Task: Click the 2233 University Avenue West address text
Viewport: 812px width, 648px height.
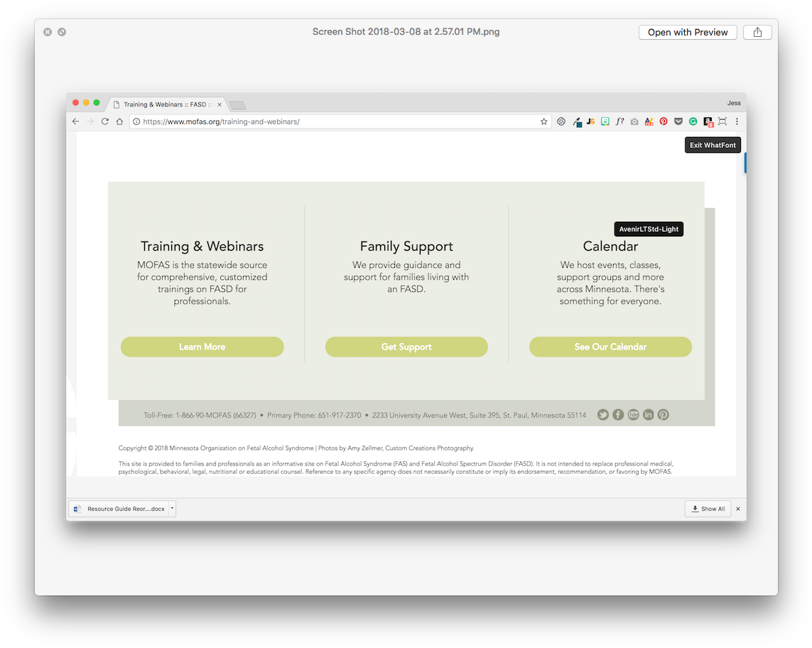Action: pos(479,415)
